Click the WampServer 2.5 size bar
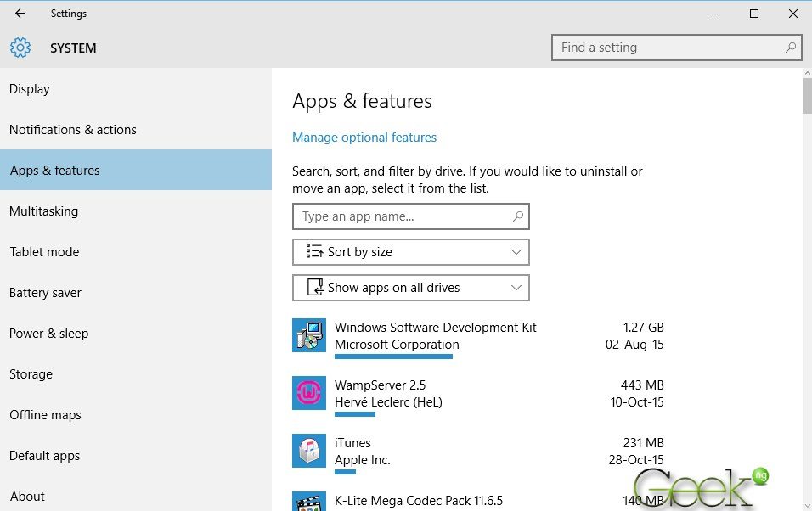This screenshot has height=511, width=812. (355, 413)
